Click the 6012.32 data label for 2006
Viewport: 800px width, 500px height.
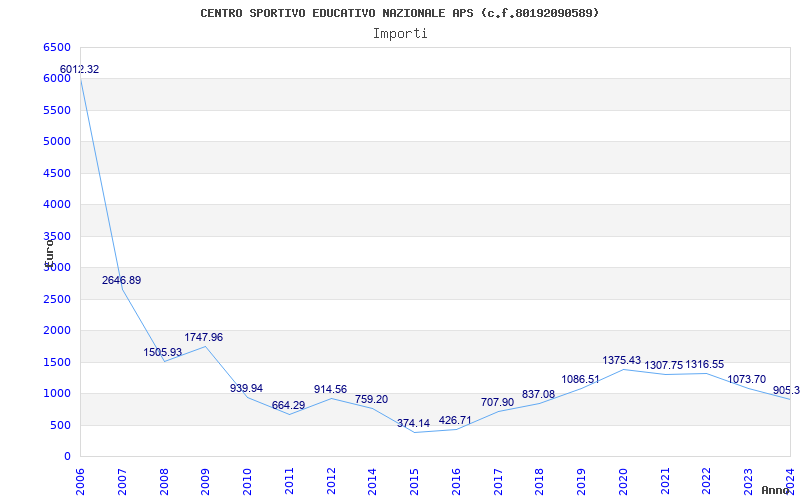click(80, 69)
